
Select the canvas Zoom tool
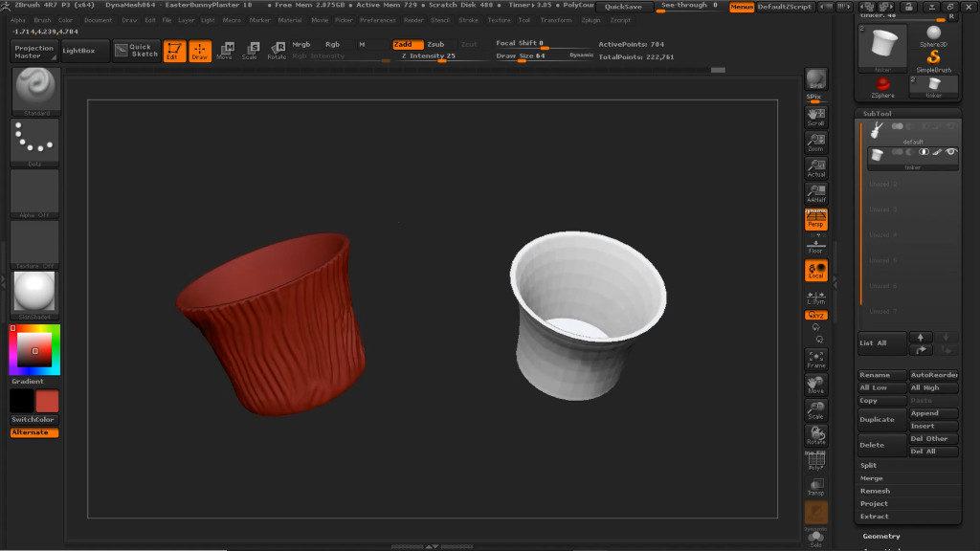pyautogui.click(x=815, y=143)
